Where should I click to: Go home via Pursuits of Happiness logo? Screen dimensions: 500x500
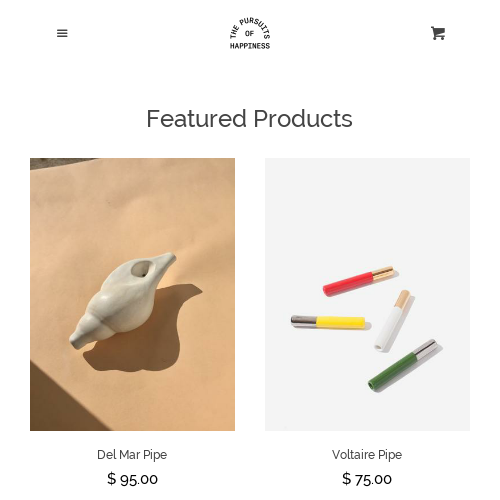(x=250, y=33)
